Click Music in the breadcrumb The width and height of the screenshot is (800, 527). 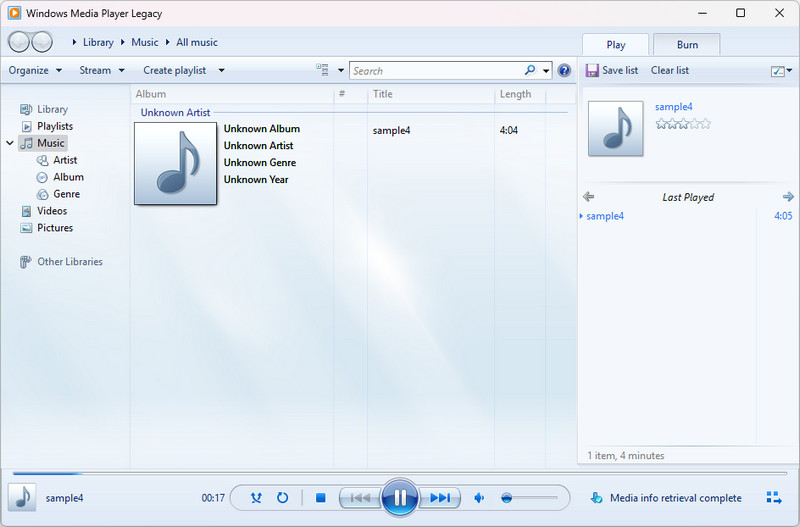(x=144, y=42)
